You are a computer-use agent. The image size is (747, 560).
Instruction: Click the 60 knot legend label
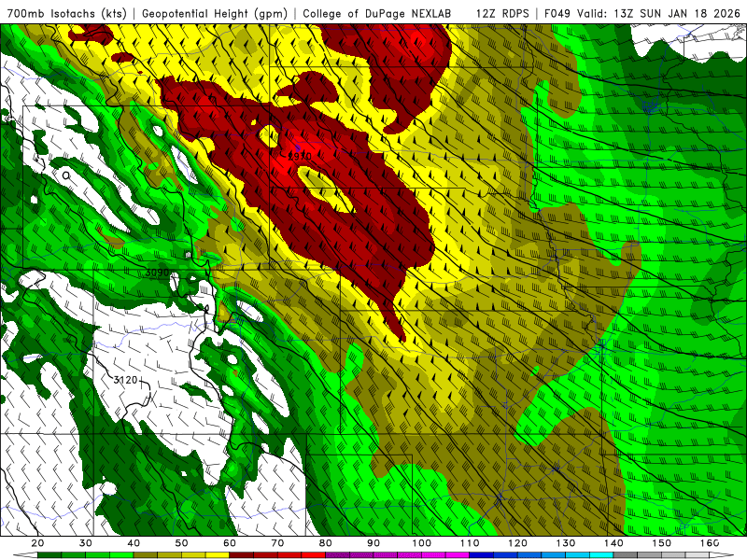(230, 543)
